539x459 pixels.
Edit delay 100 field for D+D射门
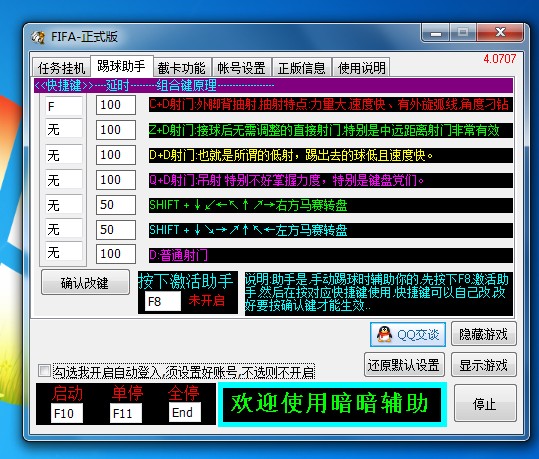coord(116,155)
